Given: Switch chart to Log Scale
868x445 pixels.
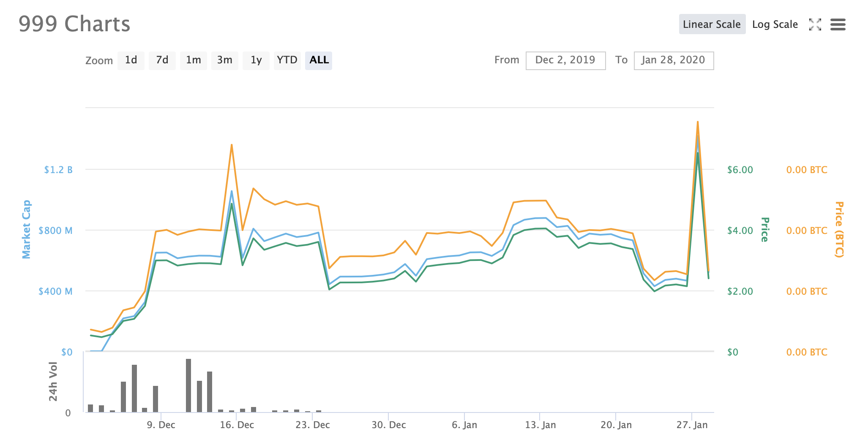Looking at the screenshot, I should pos(775,24).
